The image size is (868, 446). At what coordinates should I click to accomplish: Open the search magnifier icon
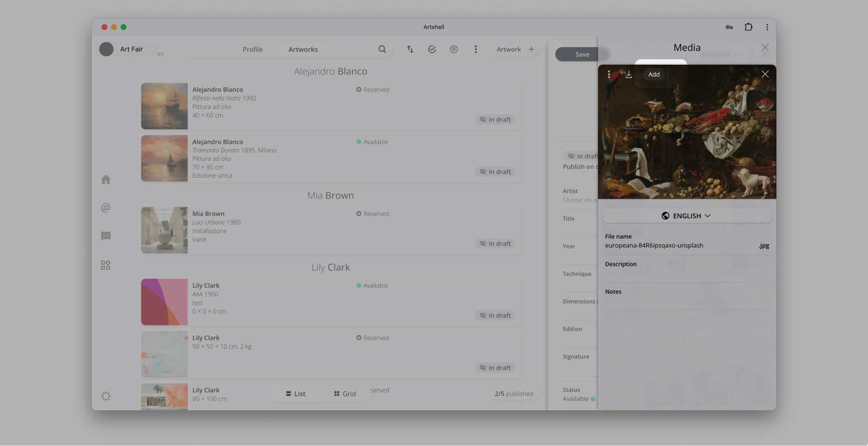point(382,49)
